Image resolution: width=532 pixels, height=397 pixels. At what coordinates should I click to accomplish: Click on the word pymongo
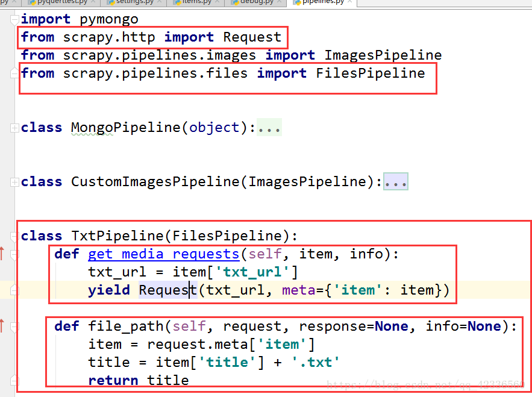click(x=109, y=19)
